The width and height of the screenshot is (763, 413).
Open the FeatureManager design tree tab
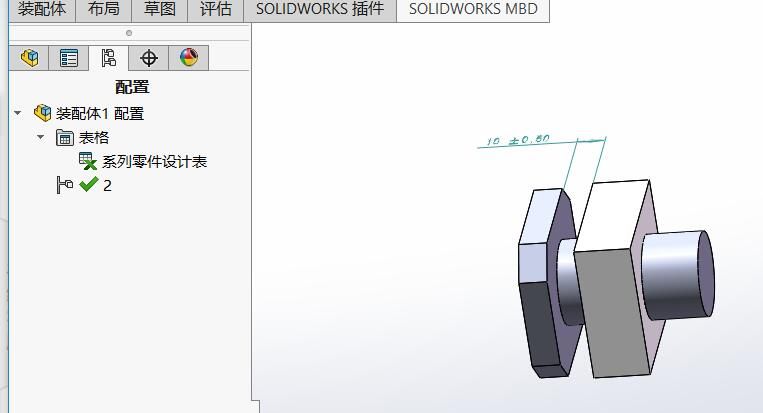coord(29,58)
